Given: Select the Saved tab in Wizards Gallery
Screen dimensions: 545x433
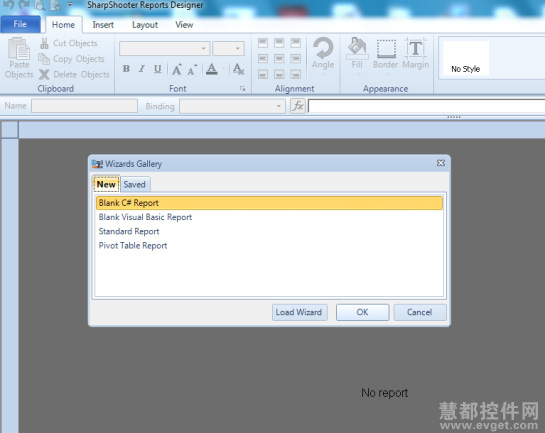Looking at the screenshot, I should click(135, 184).
